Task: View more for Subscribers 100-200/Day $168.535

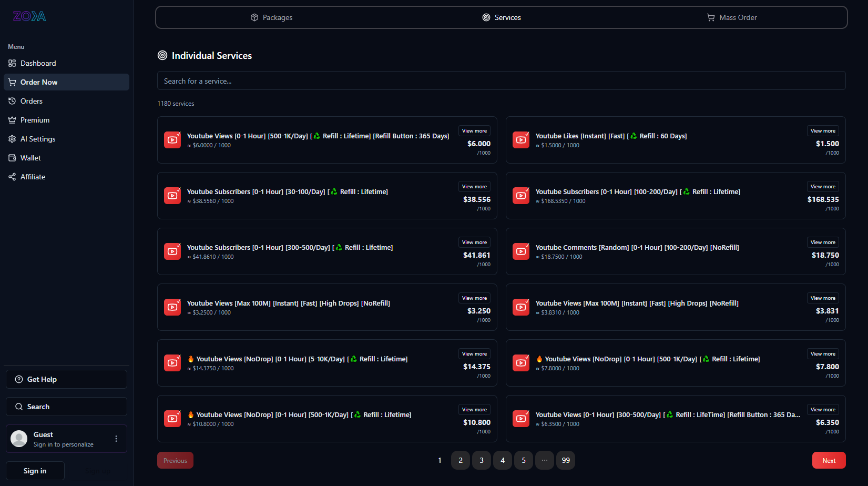Action: pyautogui.click(x=823, y=187)
